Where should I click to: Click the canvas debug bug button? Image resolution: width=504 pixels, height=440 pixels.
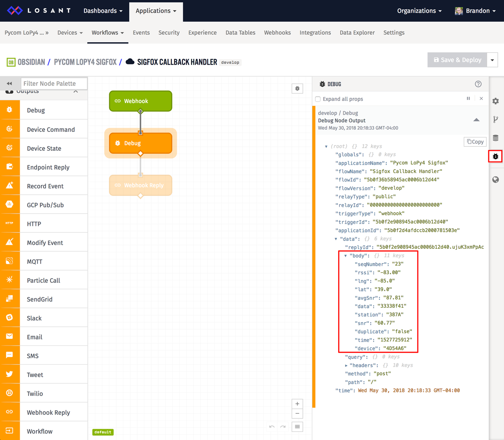[297, 89]
